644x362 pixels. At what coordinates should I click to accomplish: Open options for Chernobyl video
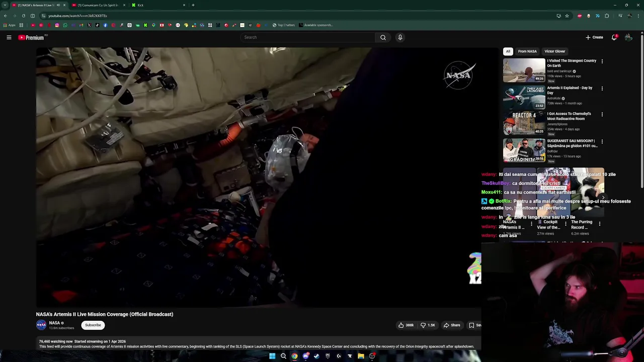coord(602,114)
